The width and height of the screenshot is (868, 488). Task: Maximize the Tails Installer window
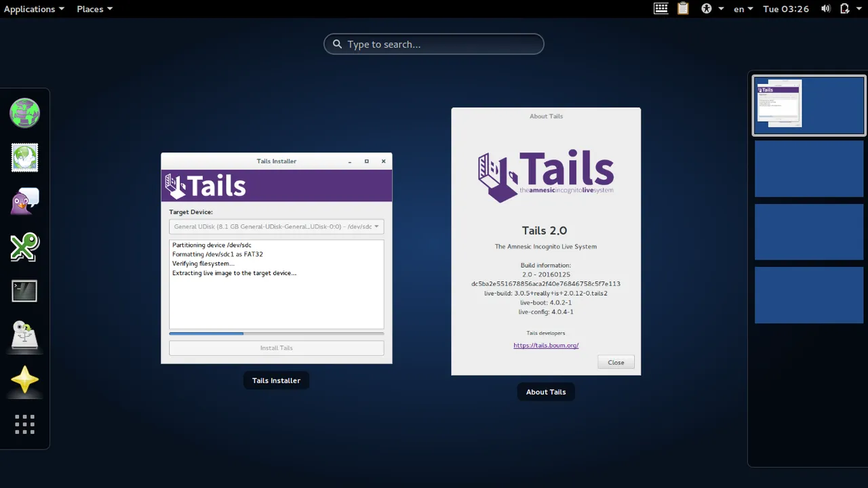pyautogui.click(x=367, y=161)
